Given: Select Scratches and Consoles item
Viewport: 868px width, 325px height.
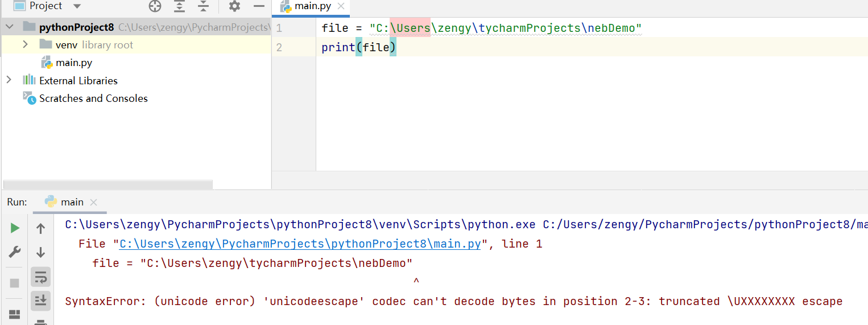Looking at the screenshot, I should [93, 98].
